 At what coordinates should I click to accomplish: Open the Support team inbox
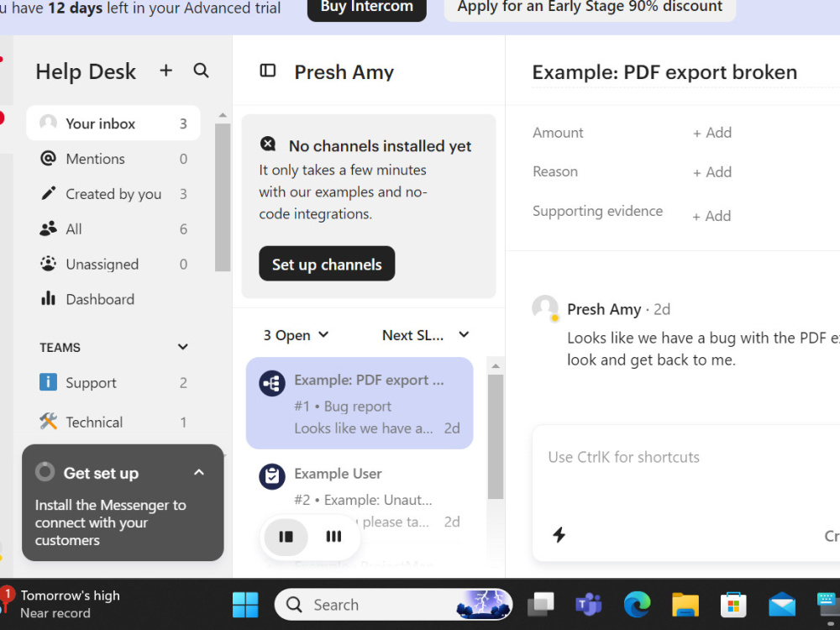(x=113, y=382)
